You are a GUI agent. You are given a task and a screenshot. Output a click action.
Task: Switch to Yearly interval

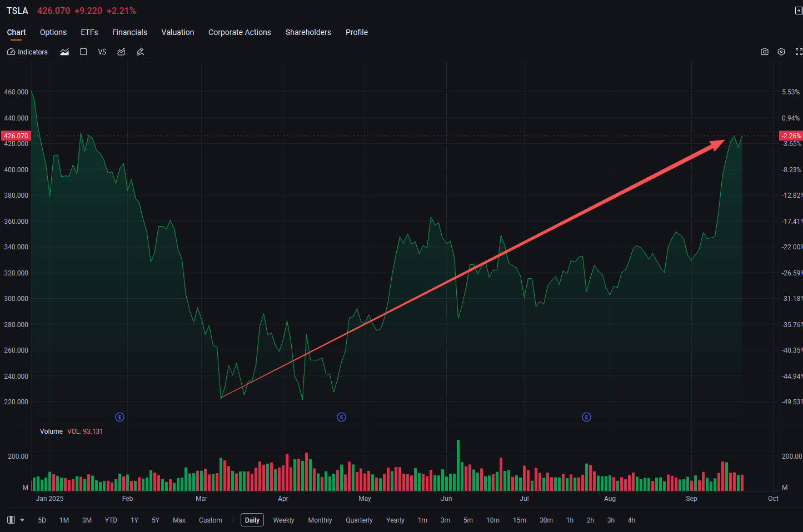pyautogui.click(x=396, y=520)
